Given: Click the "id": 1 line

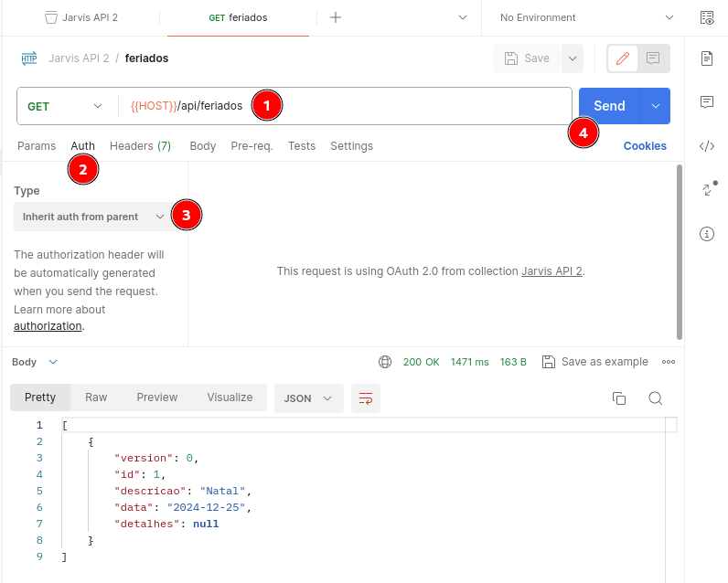Looking at the screenshot, I should coord(140,474).
